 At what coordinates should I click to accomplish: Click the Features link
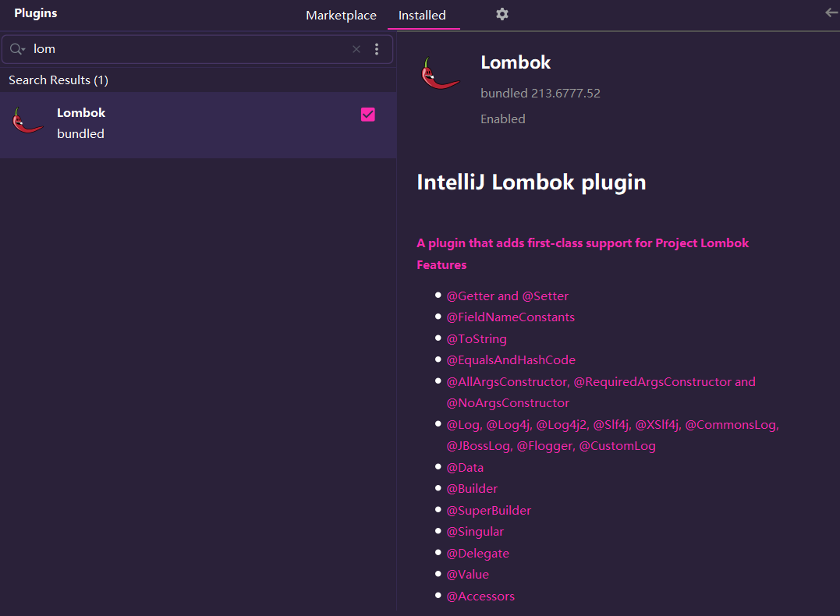click(442, 265)
